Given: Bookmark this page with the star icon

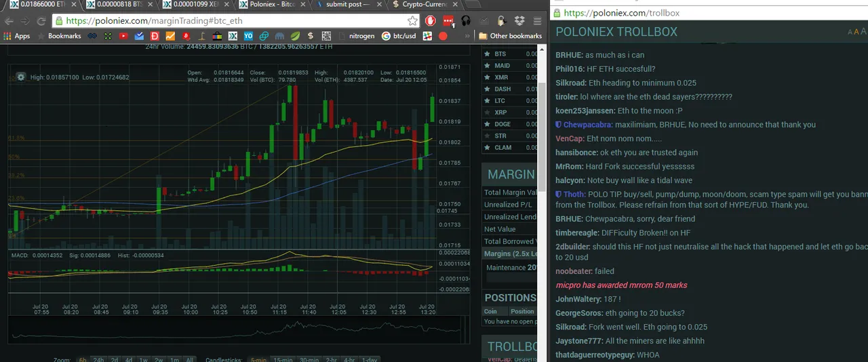Looking at the screenshot, I should [x=412, y=20].
